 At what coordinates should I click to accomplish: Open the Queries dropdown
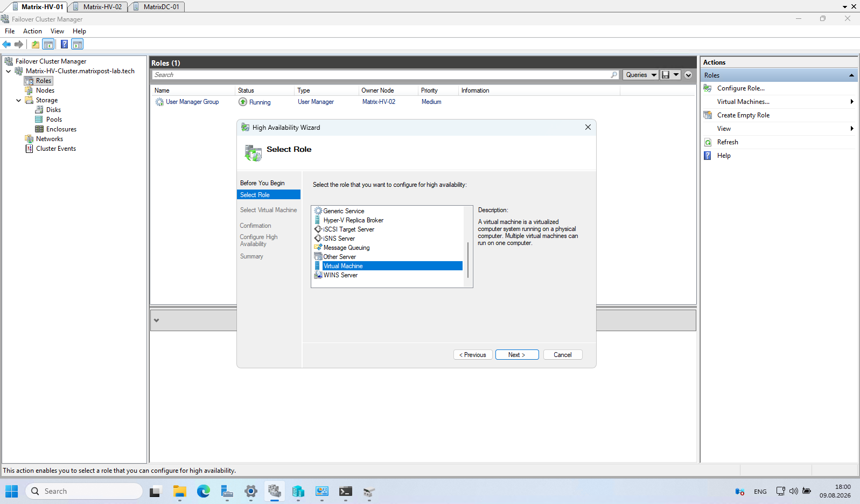(641, 75)
